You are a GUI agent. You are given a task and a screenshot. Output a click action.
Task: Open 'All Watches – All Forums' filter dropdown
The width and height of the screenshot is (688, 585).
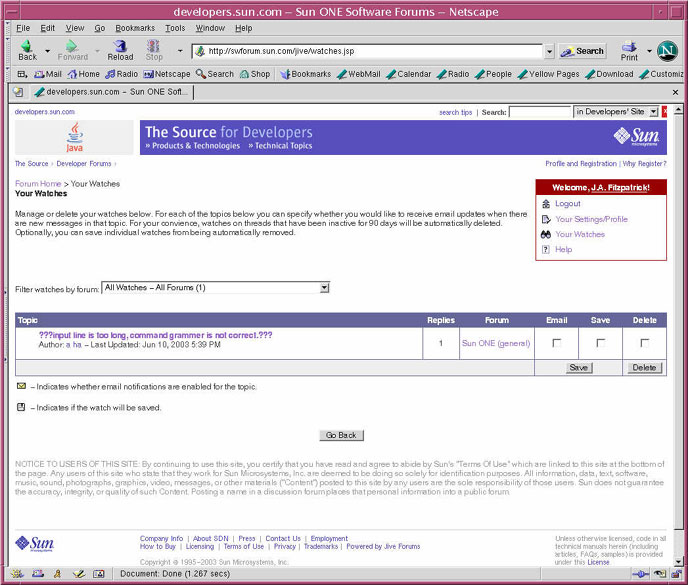click(324, 288)
